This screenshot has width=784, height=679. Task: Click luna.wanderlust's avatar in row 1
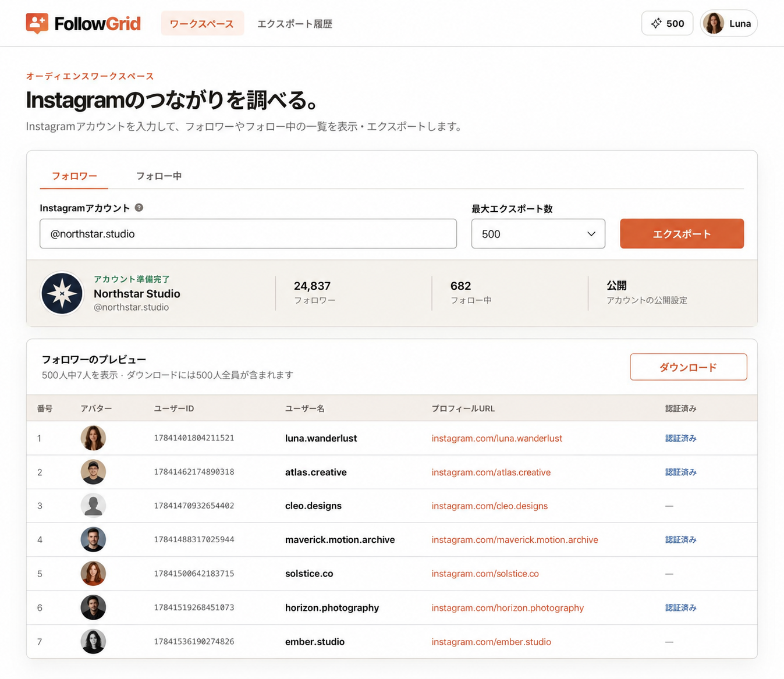[93, 438]
